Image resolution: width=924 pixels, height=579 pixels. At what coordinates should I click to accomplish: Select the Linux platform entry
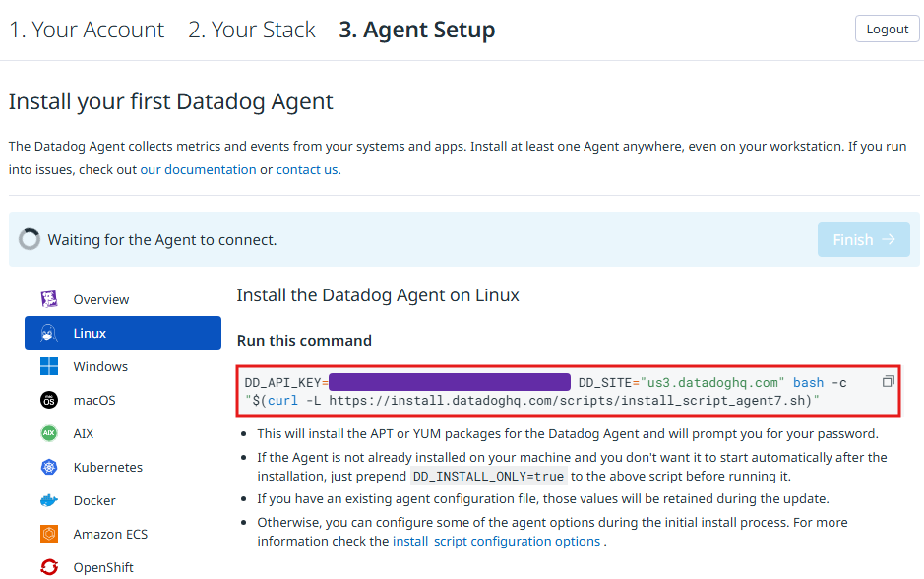pos(123,333)
